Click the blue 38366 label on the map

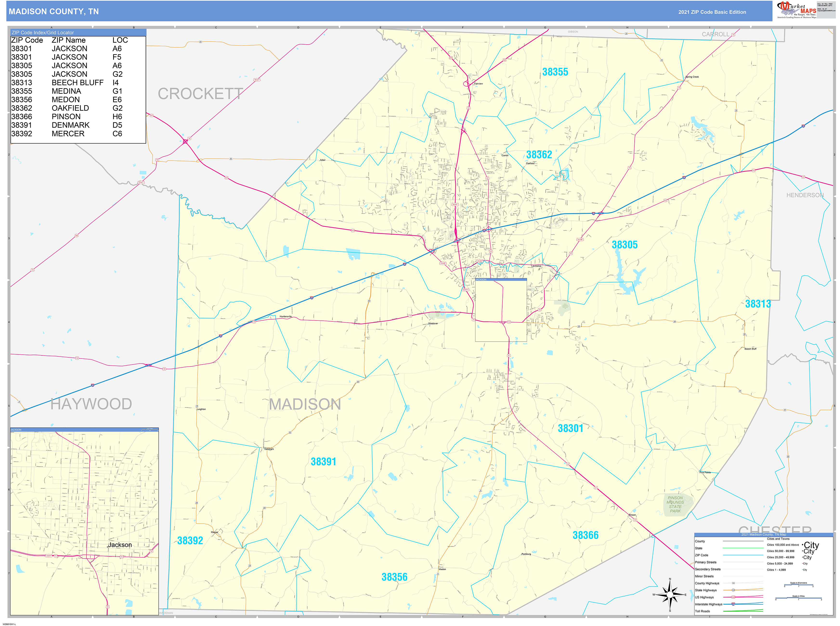click(x=585, y=535)
